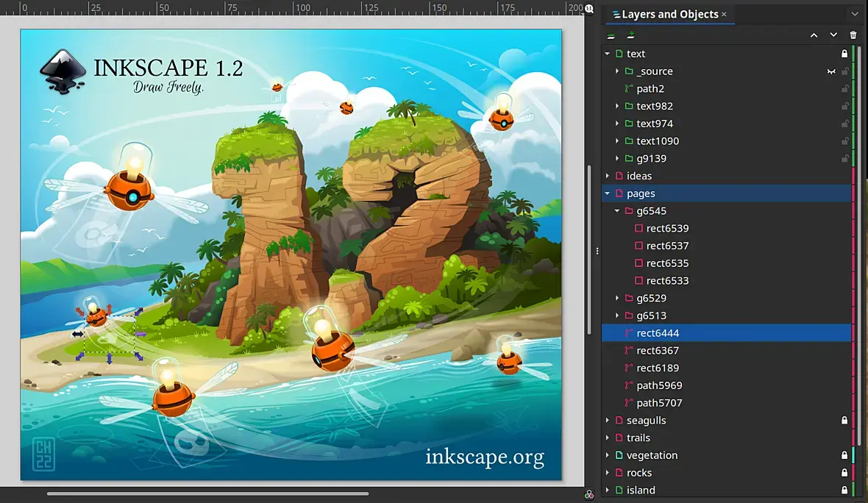Click the color management icon below the canvas

[x=589, y=494]
